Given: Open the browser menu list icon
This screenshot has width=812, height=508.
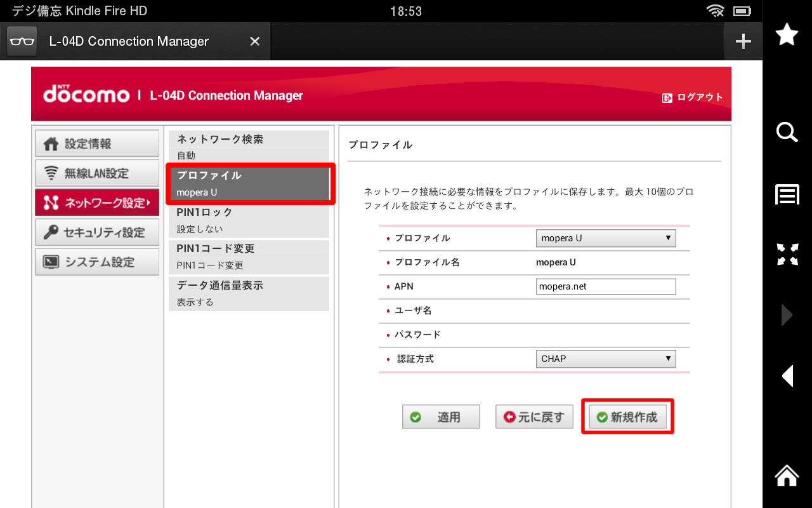Looking at the screenshot, I should pos(787,195).
